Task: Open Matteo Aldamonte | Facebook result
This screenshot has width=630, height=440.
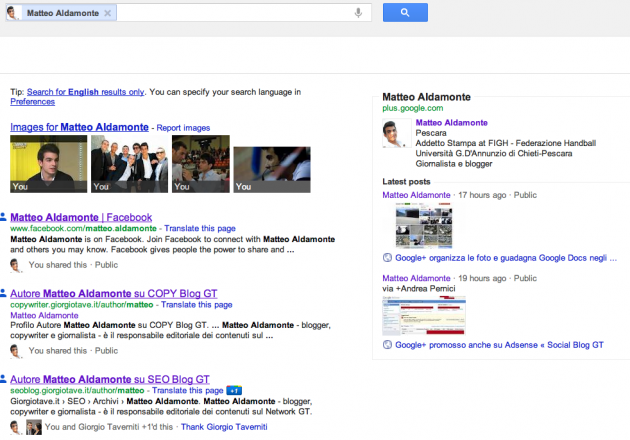Action: [x=81, y=217]
